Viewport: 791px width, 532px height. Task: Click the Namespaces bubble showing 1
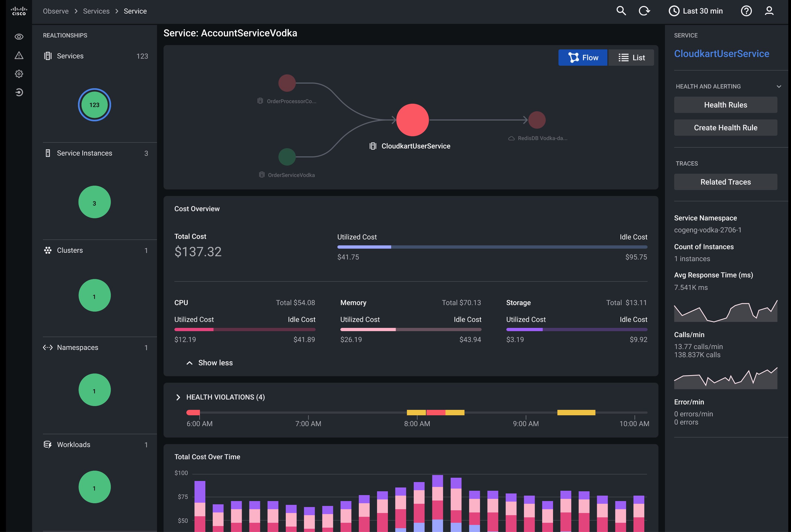[x=94, y=390]
